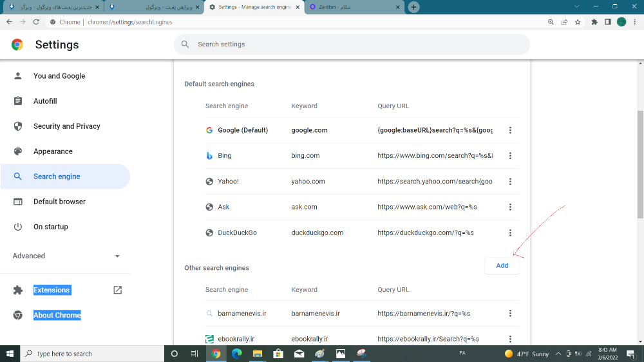
Task: Reload the settings page
Action: coord(36,22)
